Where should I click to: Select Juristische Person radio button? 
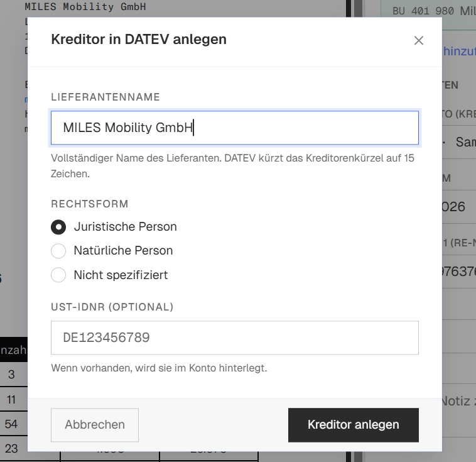pyautogui.click(x=58, y=227)
